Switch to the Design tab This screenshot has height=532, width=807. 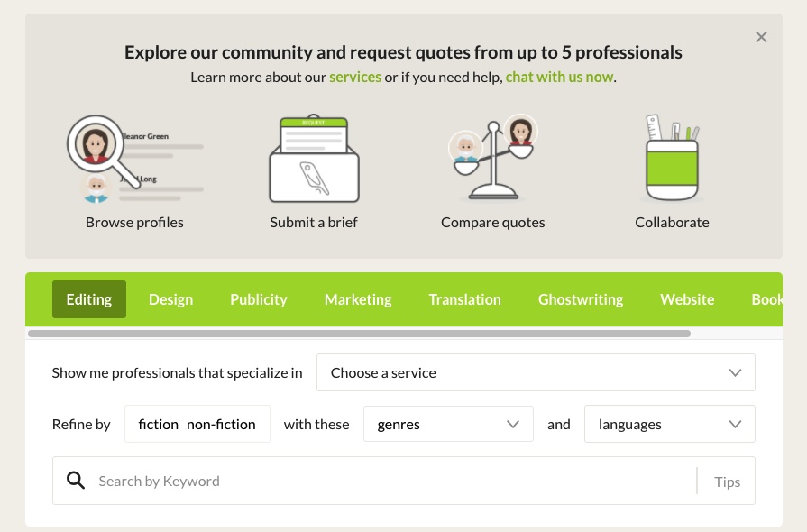170,299
